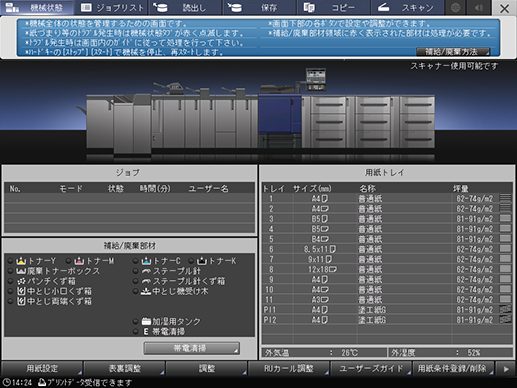517x388 pixels.
Task: Click the cyan トナーC toner icon
Action: coord(146,261)
